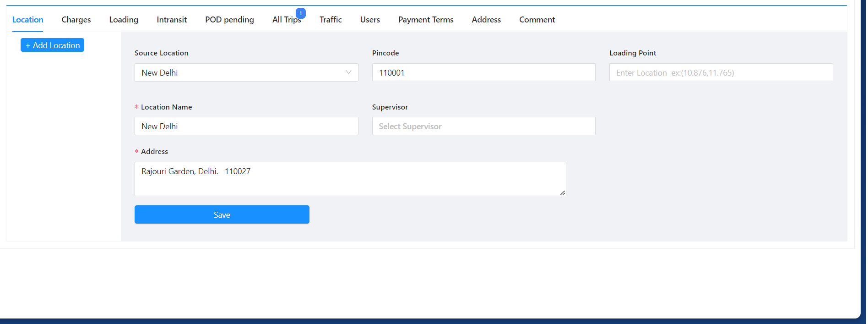
Task: View the Payment Terms tab
Action: click(426, 20)
